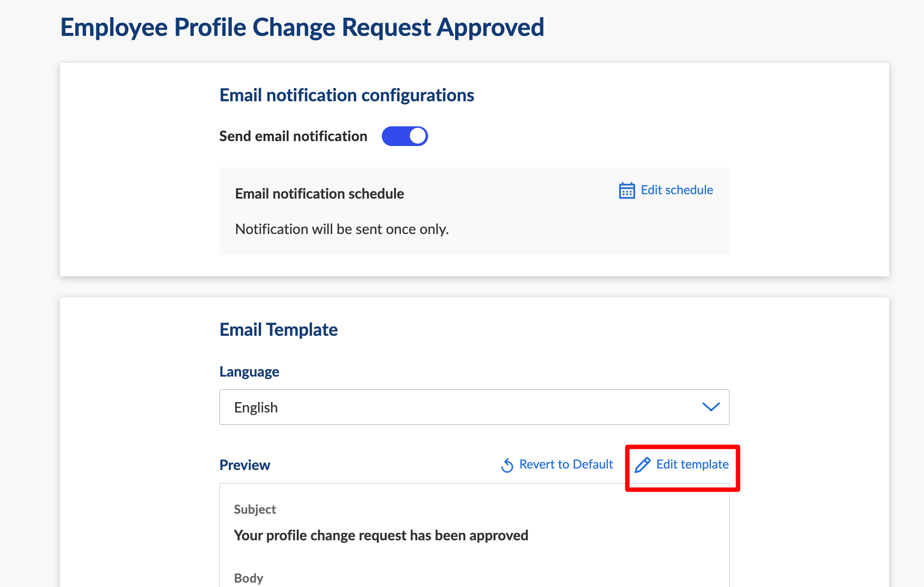
Task: Click the calendar icon beside Edit schedule
Action: click(627, 190)
